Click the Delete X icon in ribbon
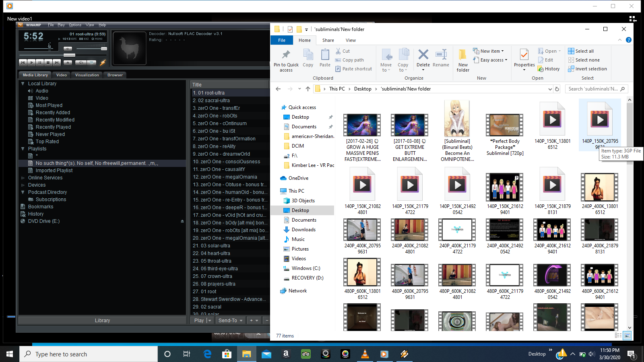 point(423,54)
